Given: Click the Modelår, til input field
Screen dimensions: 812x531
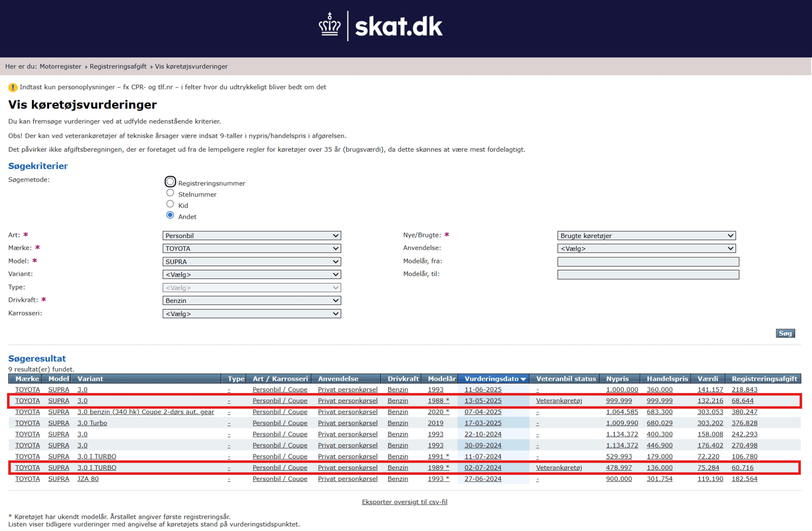Looking at the screenshot, I should 648,275.
